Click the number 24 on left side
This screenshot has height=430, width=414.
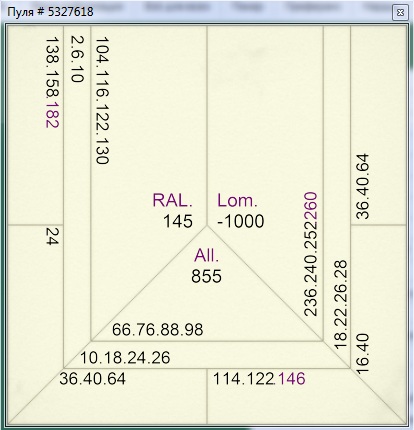pos(52,236)
